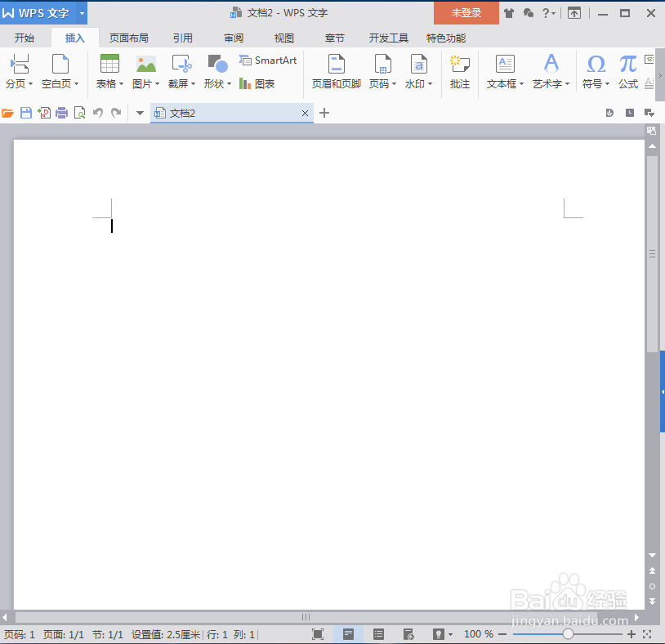Click the symbol (符号) omega icon
Image resolution: width=665 pixels, height=644 pixels.
596,65
